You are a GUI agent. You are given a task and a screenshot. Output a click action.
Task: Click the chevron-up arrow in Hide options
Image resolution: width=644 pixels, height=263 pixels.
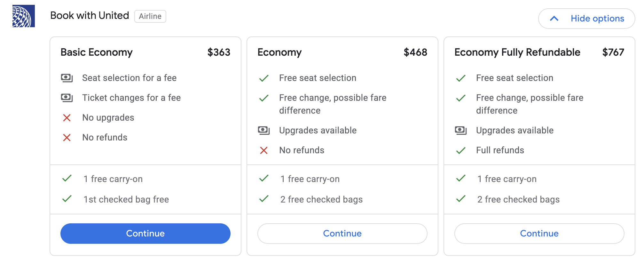click(554, 19)
